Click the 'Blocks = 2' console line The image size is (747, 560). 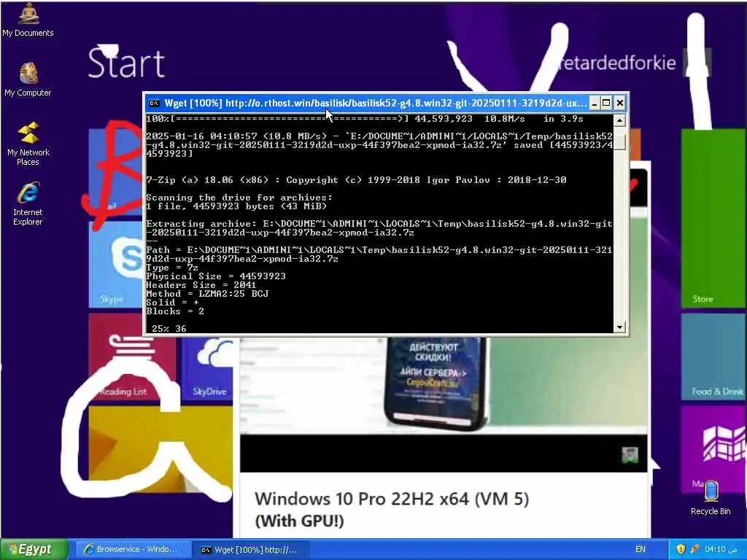pos(175,311)
